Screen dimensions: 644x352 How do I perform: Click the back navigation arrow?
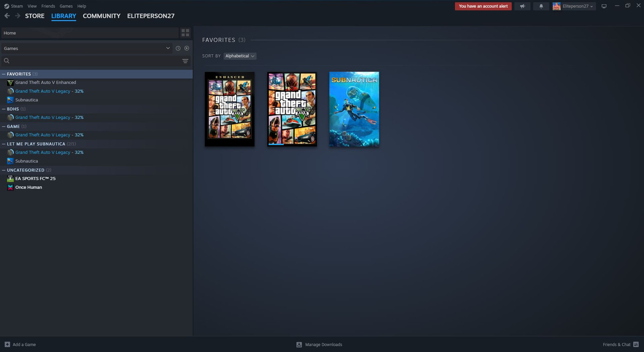click(7, 16)
